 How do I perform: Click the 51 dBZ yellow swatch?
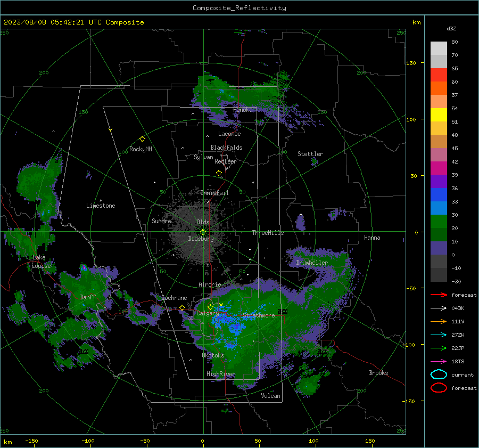click(x=439, y=115)
